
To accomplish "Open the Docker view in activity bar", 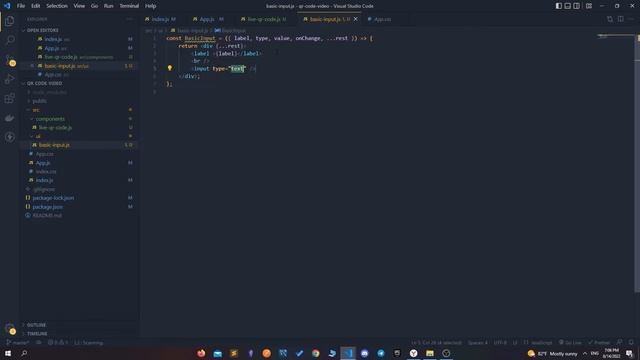I will [x=10, y=118].
